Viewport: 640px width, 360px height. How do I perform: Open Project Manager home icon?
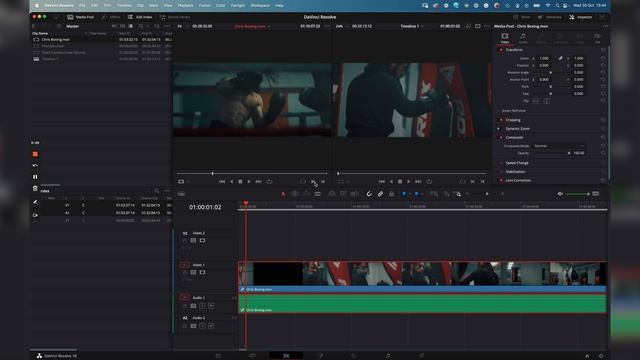pyautogui.click(x=587, y=356)
